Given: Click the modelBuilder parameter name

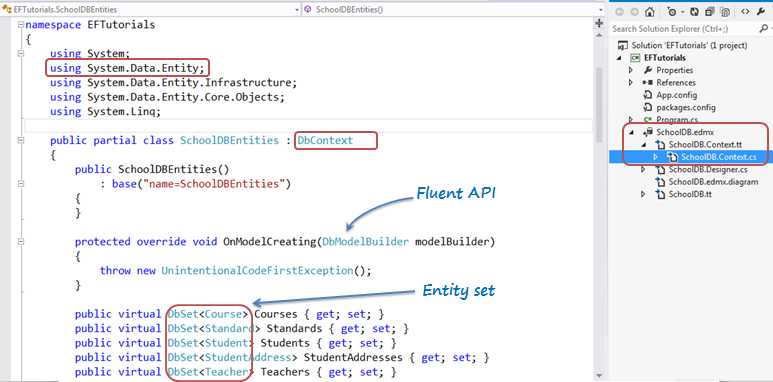Looking at the screenshot, I should [453, 242].
